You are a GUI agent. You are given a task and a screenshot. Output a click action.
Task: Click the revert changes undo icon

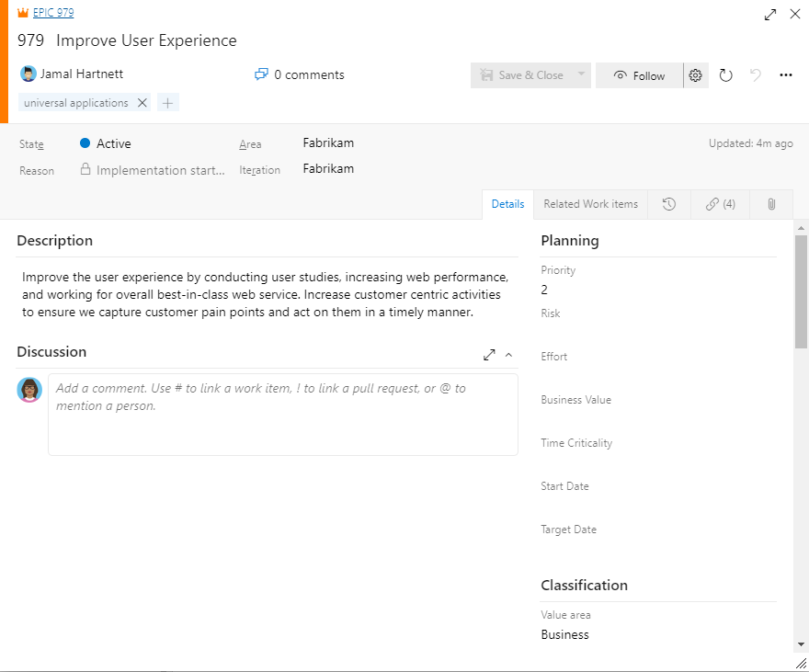756,75
